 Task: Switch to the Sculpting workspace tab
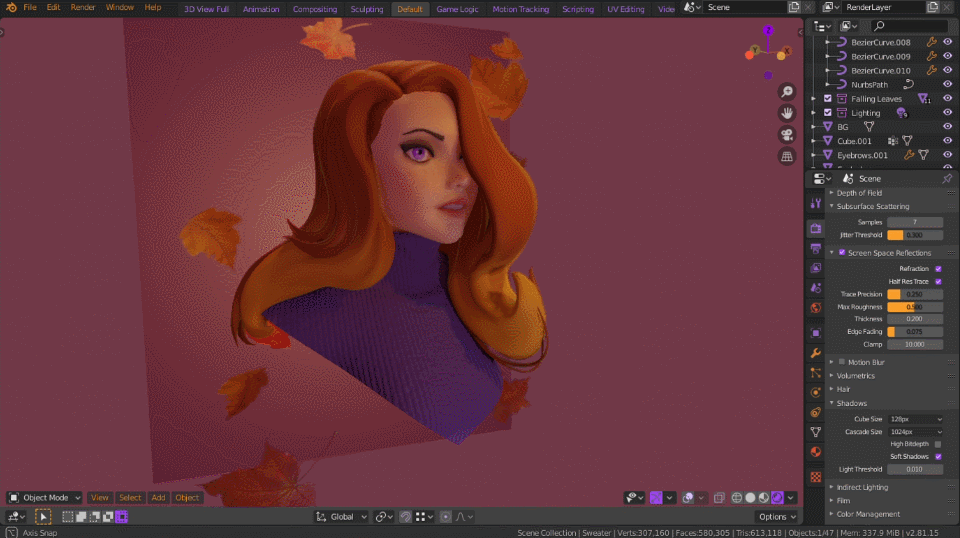tap(367, 9)
